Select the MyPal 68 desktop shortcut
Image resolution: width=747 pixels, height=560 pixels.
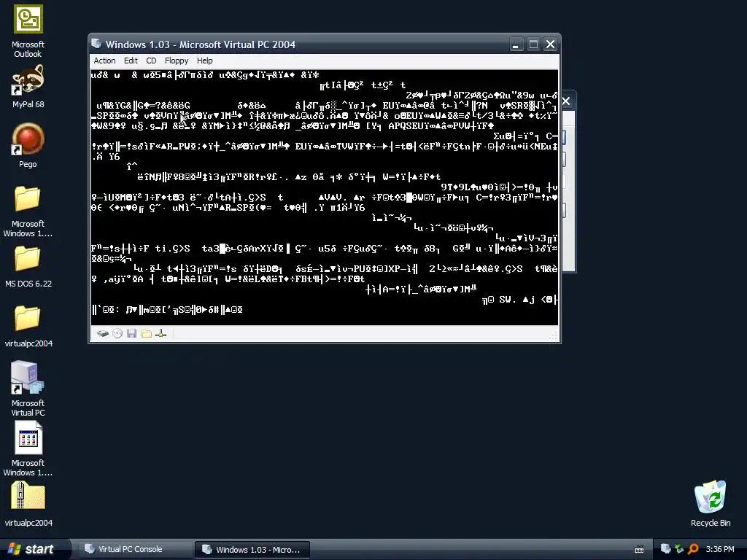click(28, 87)
